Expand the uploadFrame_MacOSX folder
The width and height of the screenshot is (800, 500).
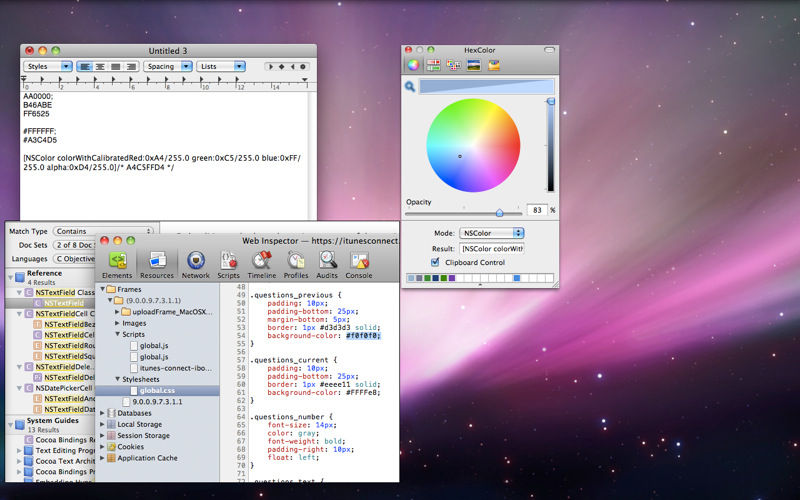tap(117, 312)
